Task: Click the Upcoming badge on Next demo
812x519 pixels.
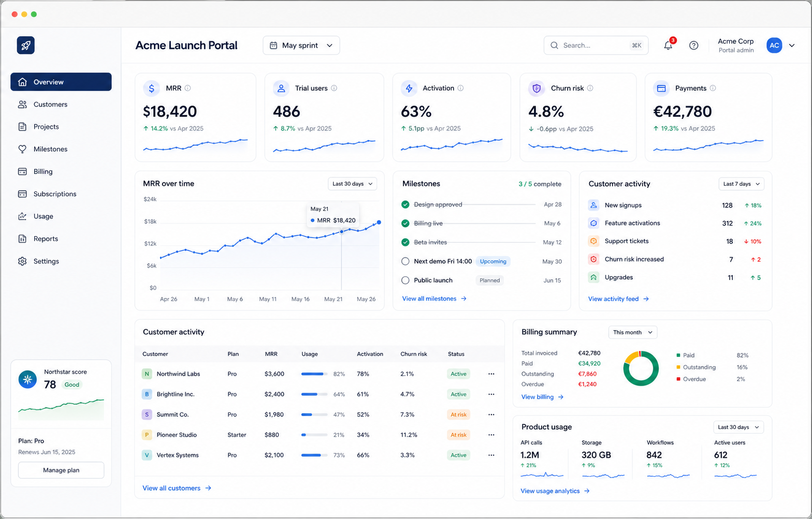Action: pos(493,261)
